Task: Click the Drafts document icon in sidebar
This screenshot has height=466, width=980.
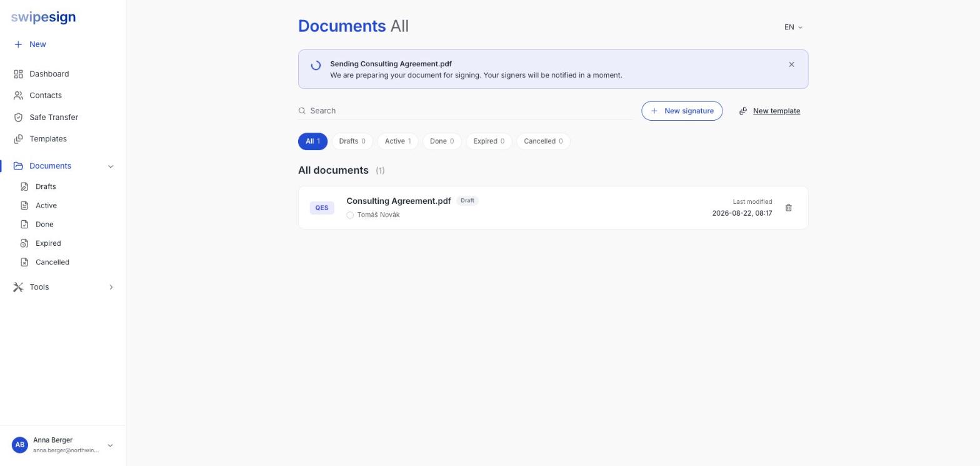Action: 24,186
